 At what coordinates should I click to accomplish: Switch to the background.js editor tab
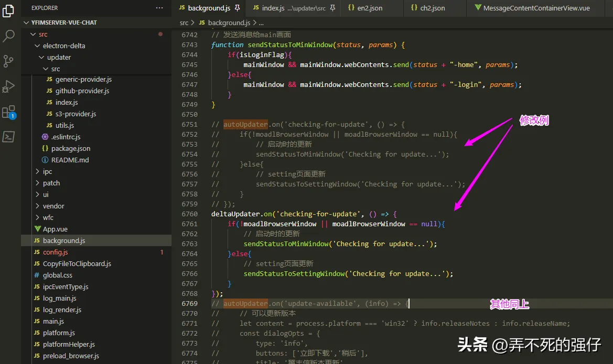209,8
